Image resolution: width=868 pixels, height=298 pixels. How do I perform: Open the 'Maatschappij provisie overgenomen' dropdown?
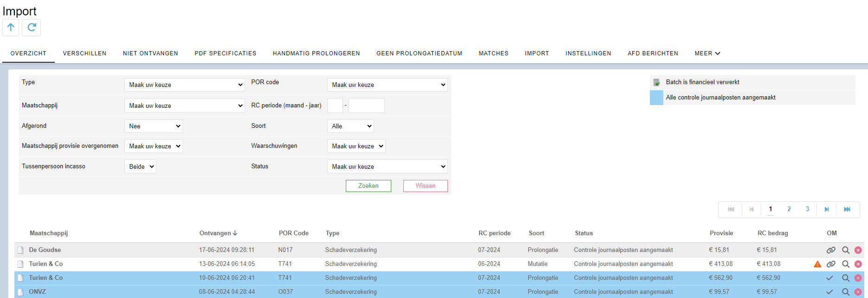154,146
